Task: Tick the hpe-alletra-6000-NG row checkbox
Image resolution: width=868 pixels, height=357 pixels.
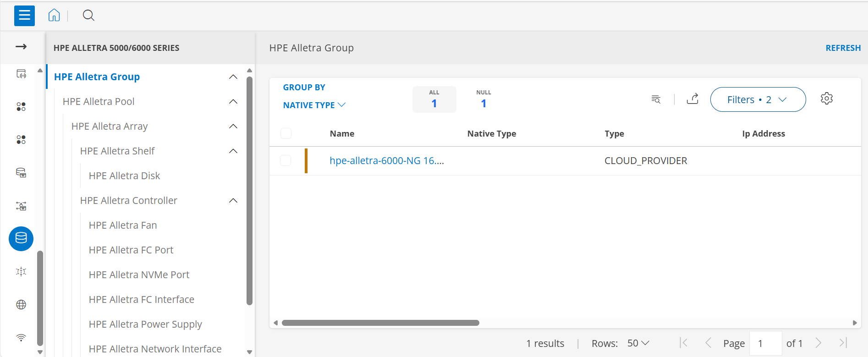Action: coord(286,160)
